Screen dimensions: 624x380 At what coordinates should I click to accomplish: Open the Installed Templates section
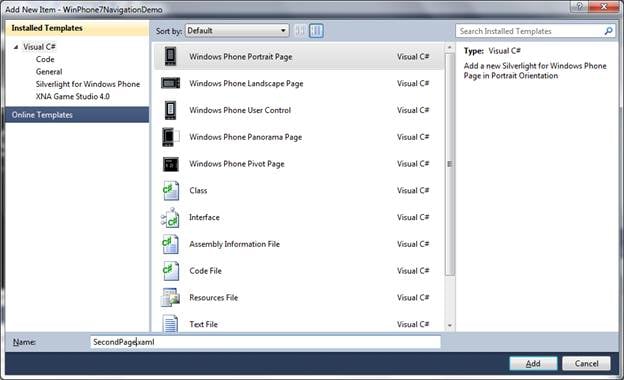pyautogui.click(x=77, y=28)
